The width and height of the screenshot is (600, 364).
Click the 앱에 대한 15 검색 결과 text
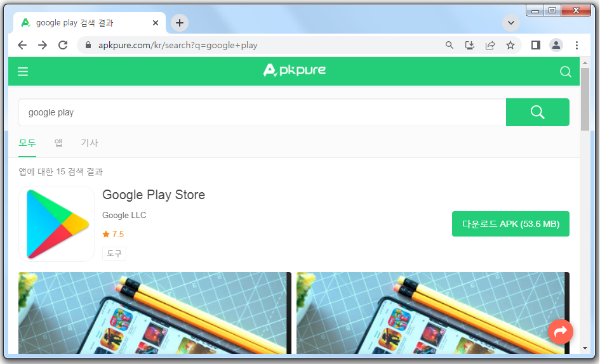[x=61, y=171]
